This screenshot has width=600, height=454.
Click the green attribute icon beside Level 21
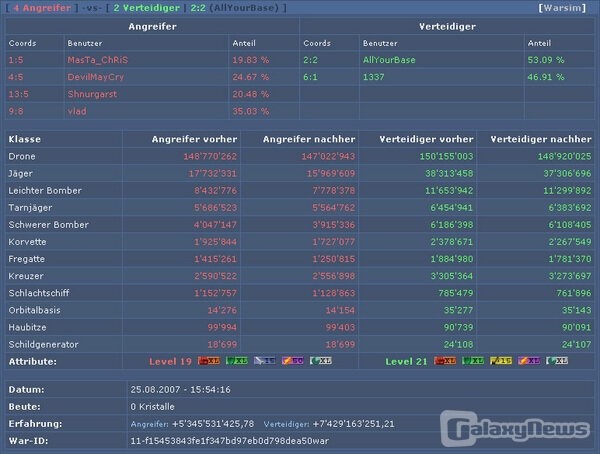coord(474,360)
